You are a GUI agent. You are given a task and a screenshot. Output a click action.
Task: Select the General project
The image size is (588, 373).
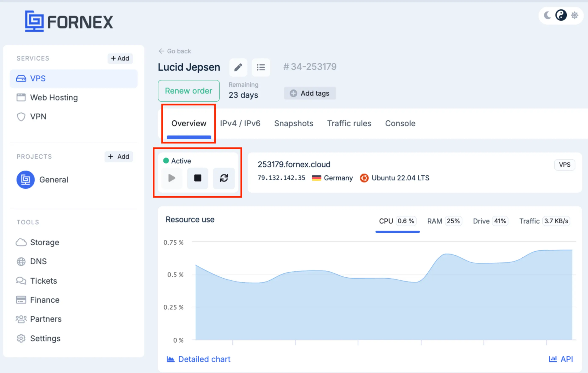42,180
